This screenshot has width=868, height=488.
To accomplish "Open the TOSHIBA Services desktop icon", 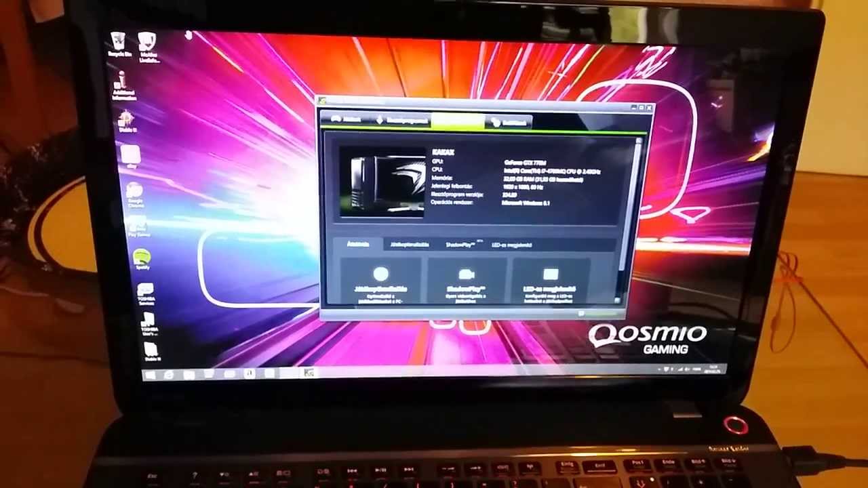I will click(146, 295).
